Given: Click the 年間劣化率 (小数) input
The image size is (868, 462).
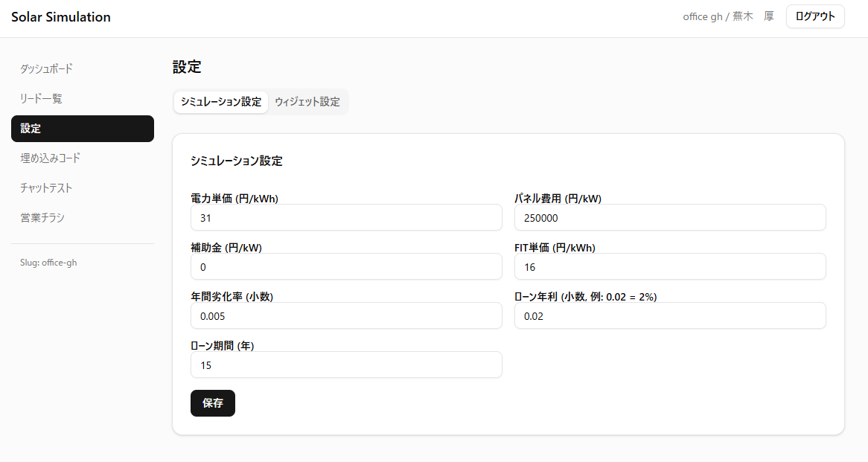Looking at the screenshot, I should (x=346, y=316).
